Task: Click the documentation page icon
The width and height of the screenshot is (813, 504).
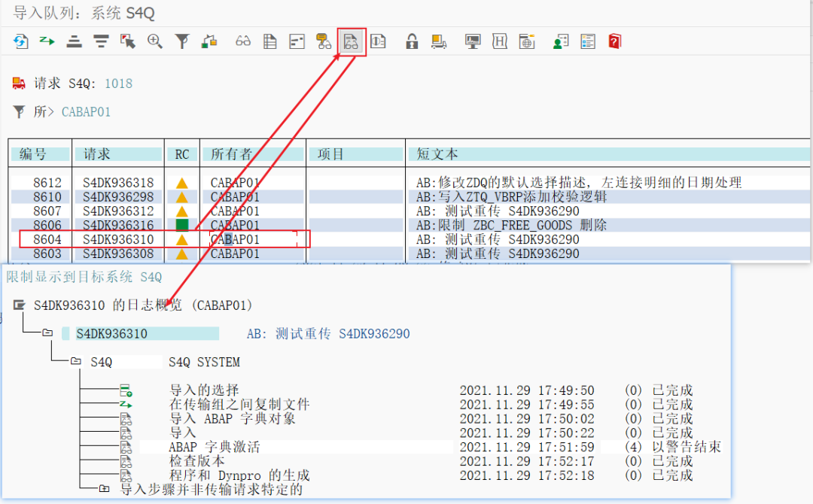Action: [378, 41]
